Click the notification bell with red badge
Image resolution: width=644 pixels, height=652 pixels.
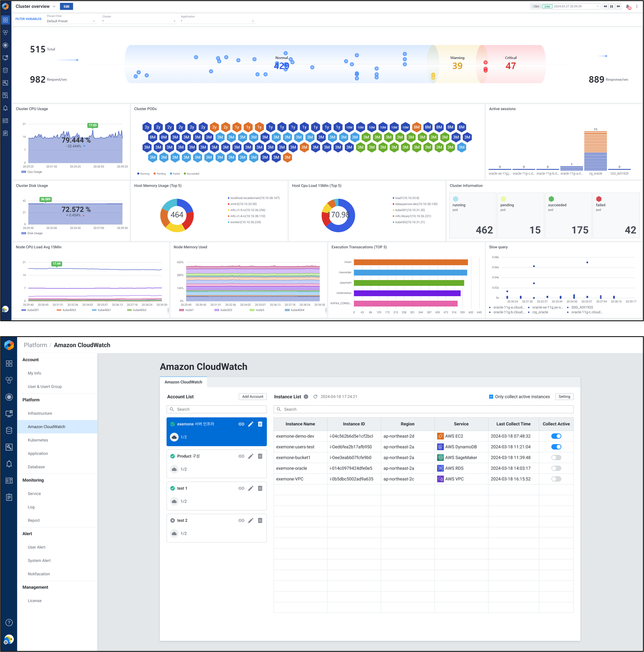point(628,6)
